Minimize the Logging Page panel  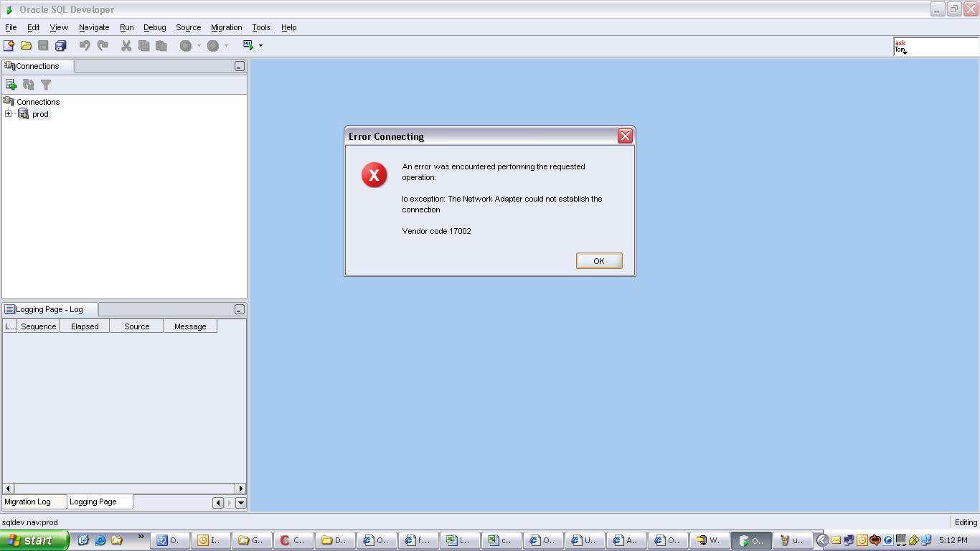240,309
